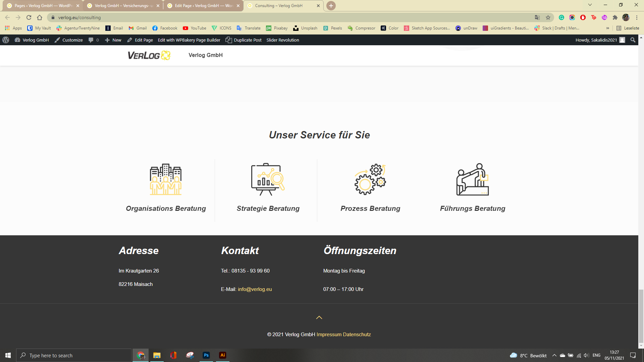This screenshot has height=362, width=644.
Task: Click the Organisations Beratung heading
Action: tap(166, 208)
